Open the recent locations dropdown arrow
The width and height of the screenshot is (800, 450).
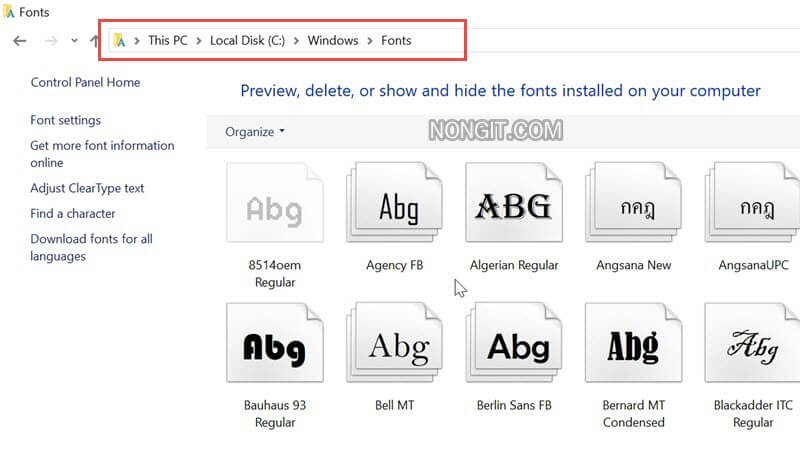74,41
